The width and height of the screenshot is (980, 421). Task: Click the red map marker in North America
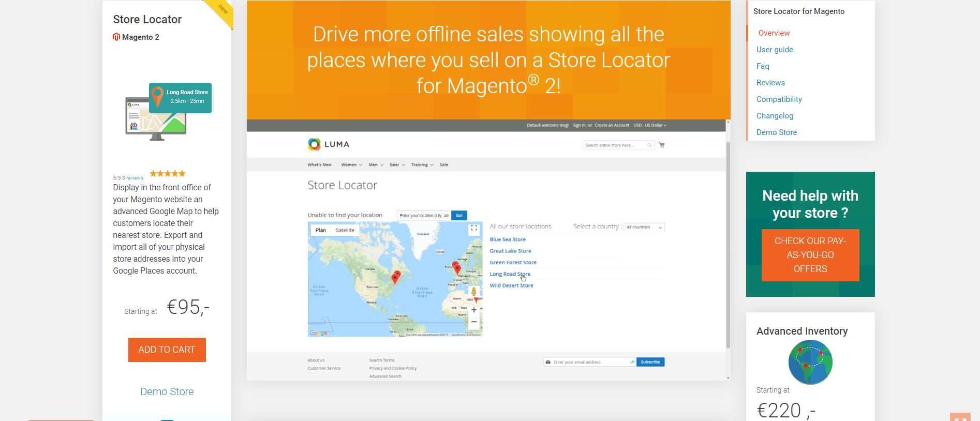tap(395, 278)
